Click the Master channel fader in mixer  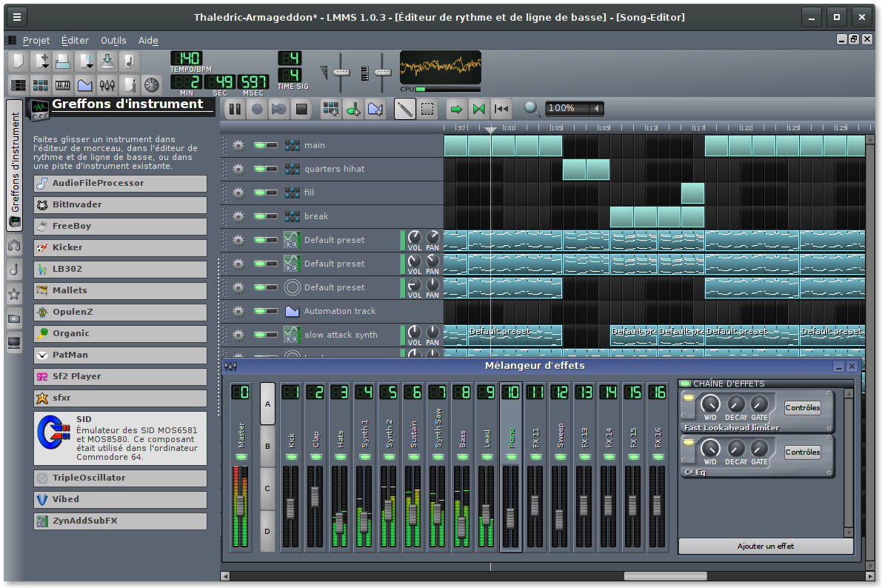point(240,506)
